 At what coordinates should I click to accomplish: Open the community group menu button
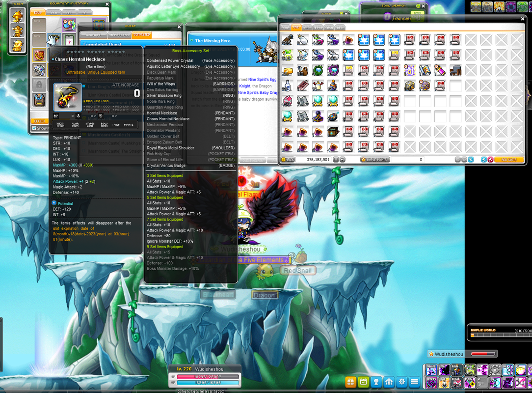click(389, 382)
